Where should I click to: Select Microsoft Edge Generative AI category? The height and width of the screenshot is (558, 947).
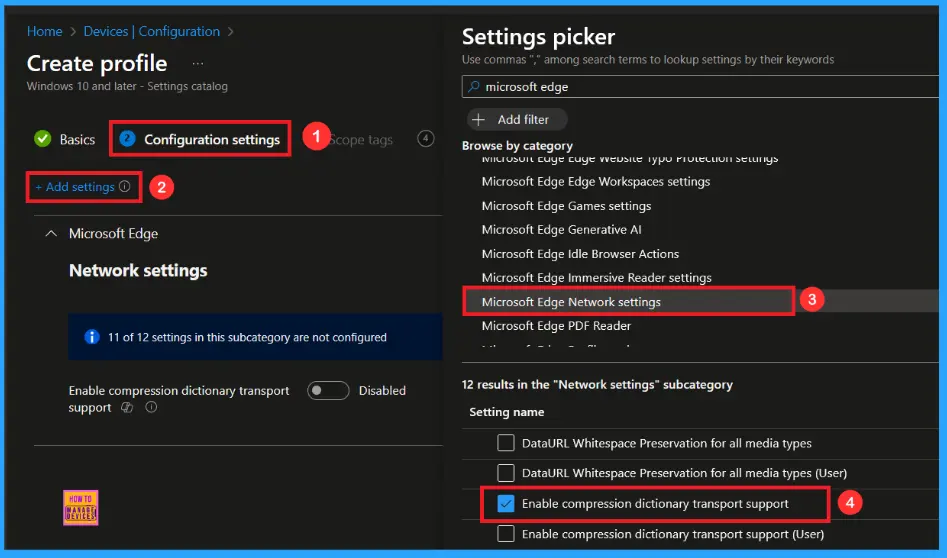562,229
